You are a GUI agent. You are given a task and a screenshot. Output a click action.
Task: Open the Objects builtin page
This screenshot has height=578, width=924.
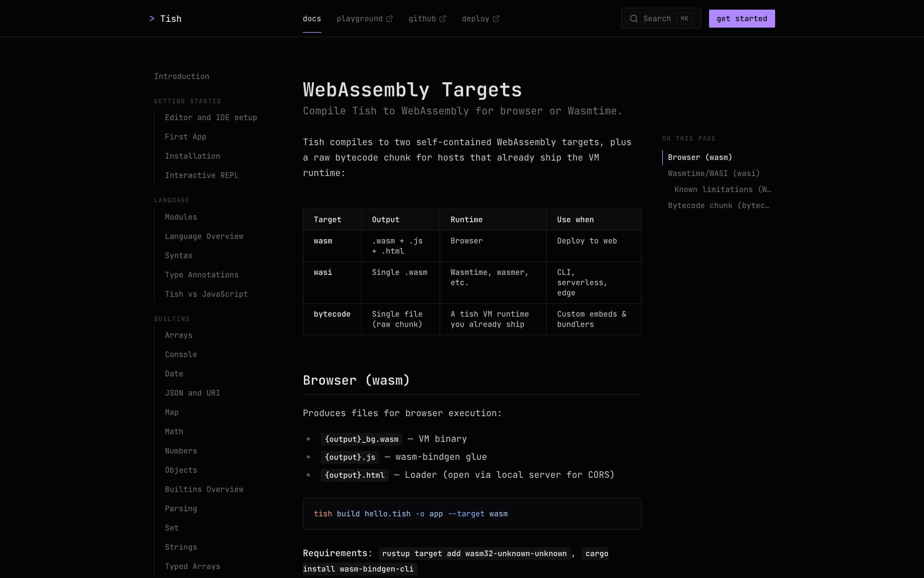point(181,470)
